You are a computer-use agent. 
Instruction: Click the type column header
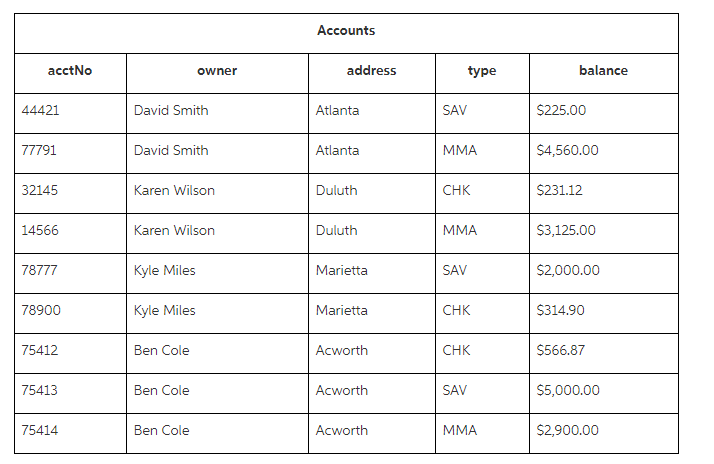[x=482, y=71]
